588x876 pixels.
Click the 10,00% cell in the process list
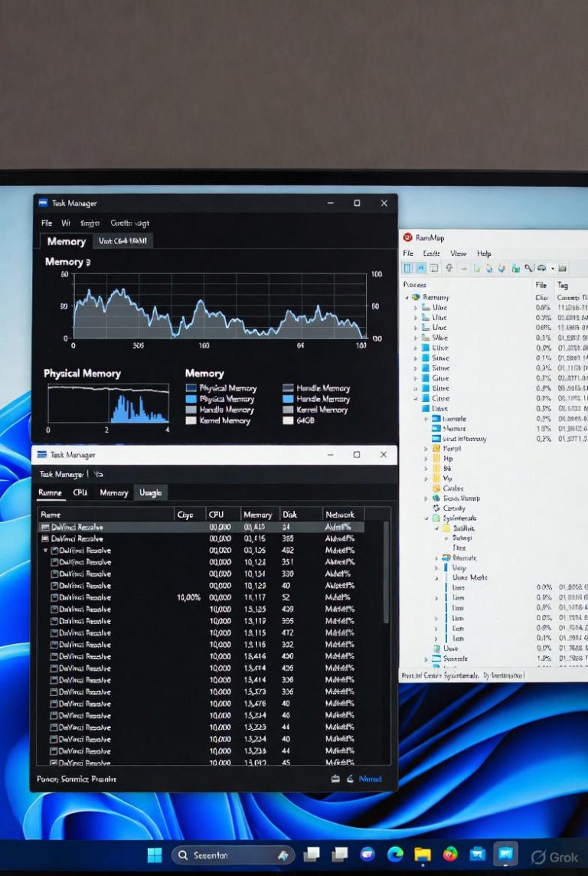click(x=188, y=597)
